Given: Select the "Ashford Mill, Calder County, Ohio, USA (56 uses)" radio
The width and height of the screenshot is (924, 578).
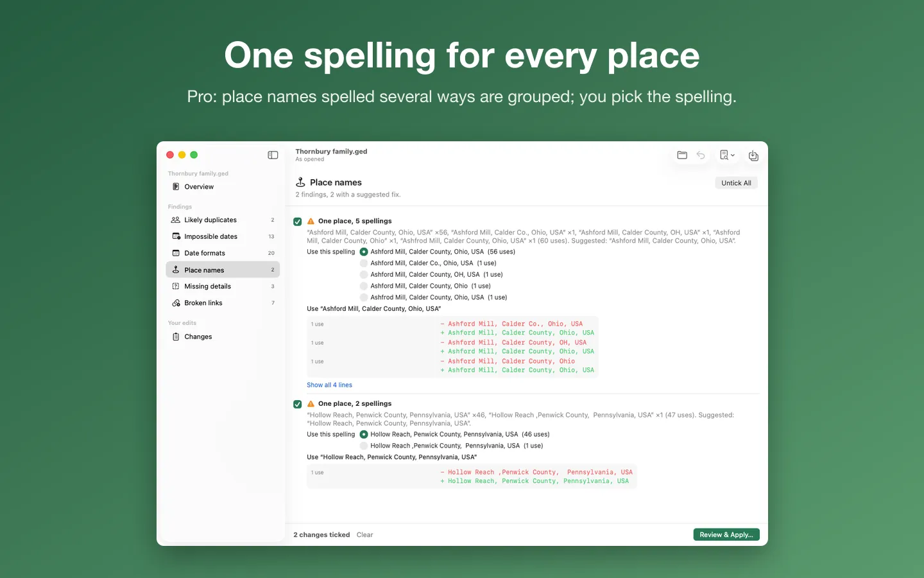Looking at the screenshot, I should 364,252.
